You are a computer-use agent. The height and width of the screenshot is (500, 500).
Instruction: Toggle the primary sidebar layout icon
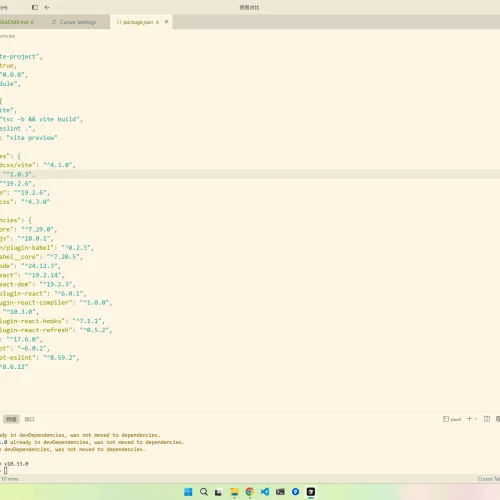point(35,7)
